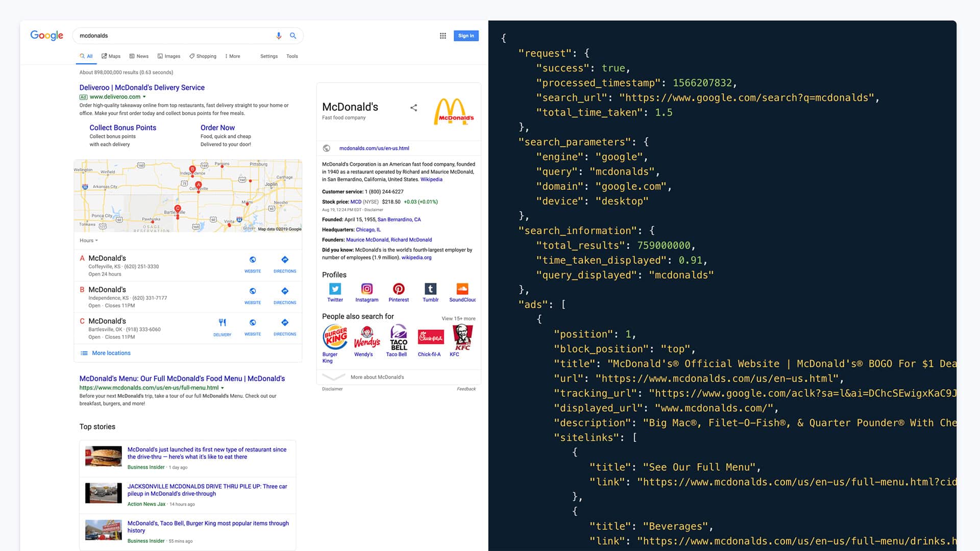Click the Disclaimer link below the panel
The image size is (980, 551).
pyautogui.click(x=332, y=389)
